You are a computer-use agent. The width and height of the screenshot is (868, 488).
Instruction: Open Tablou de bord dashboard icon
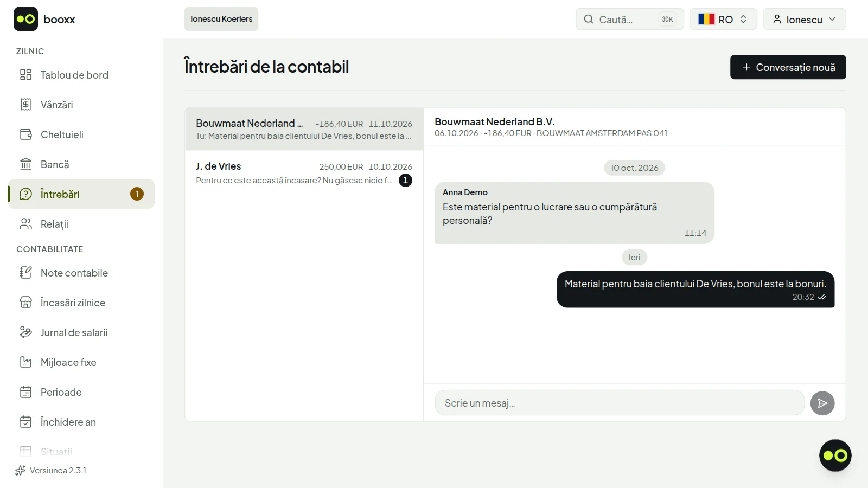pyautogui.click(x=25, y=75)
